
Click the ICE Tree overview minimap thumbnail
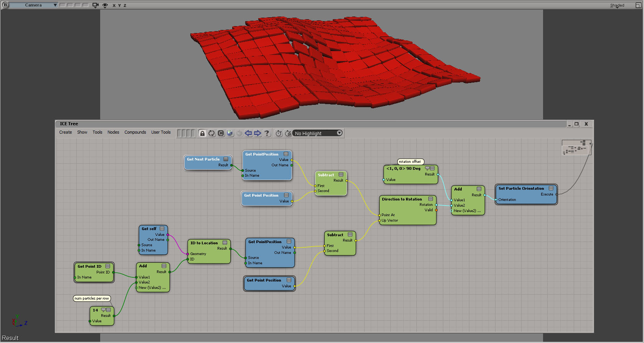pos(576,147)
